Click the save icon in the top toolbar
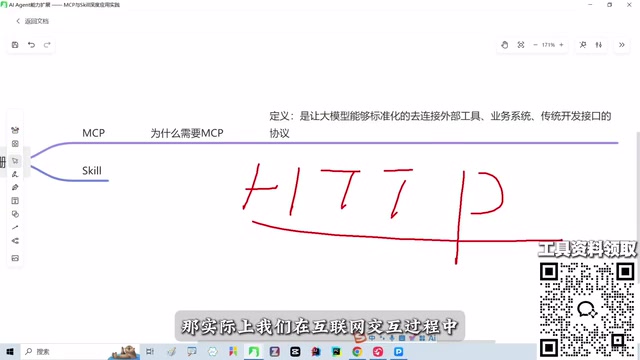The width and height of the screenshot is (640, 360). (15, 45)
